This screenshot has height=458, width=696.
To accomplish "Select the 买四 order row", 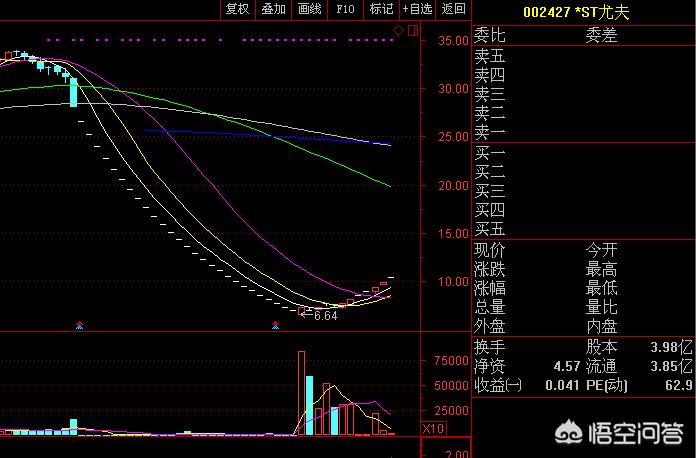I will 583,210.
